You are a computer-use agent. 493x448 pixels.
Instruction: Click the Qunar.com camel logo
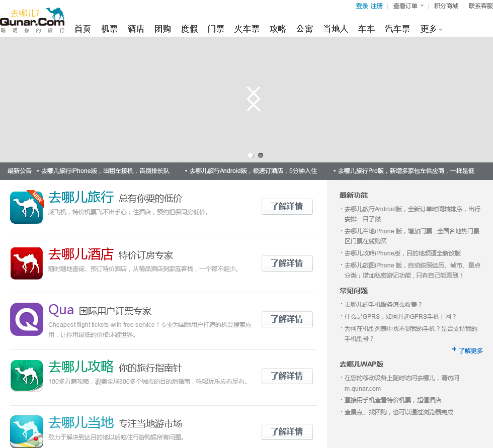click(x=33, y=21)
